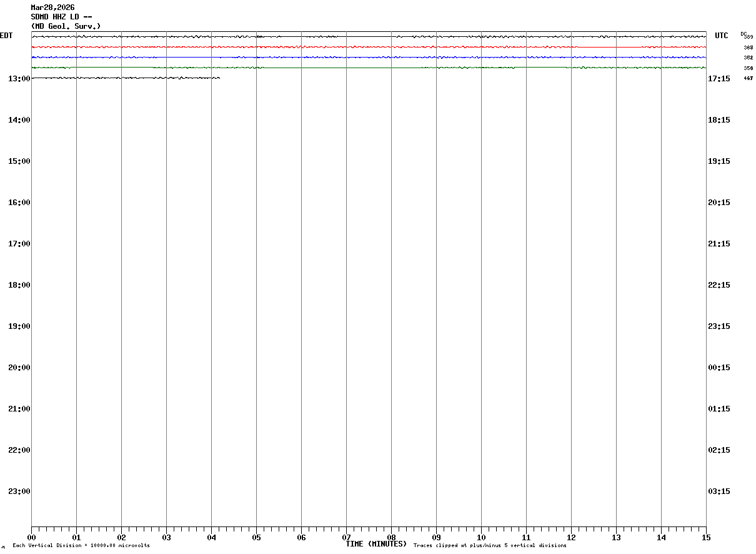756x554 pixels.
Task: Click the blue seismic trace line
Action: point(369,57)
